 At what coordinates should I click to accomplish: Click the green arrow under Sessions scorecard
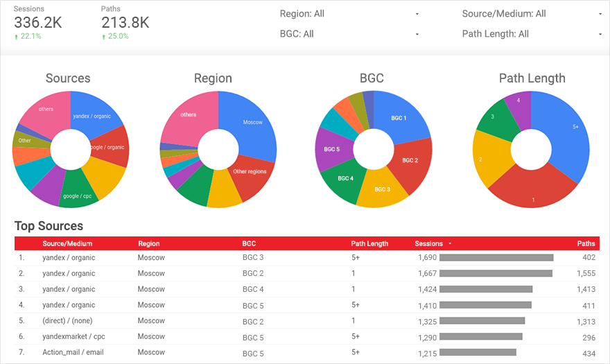17,37
